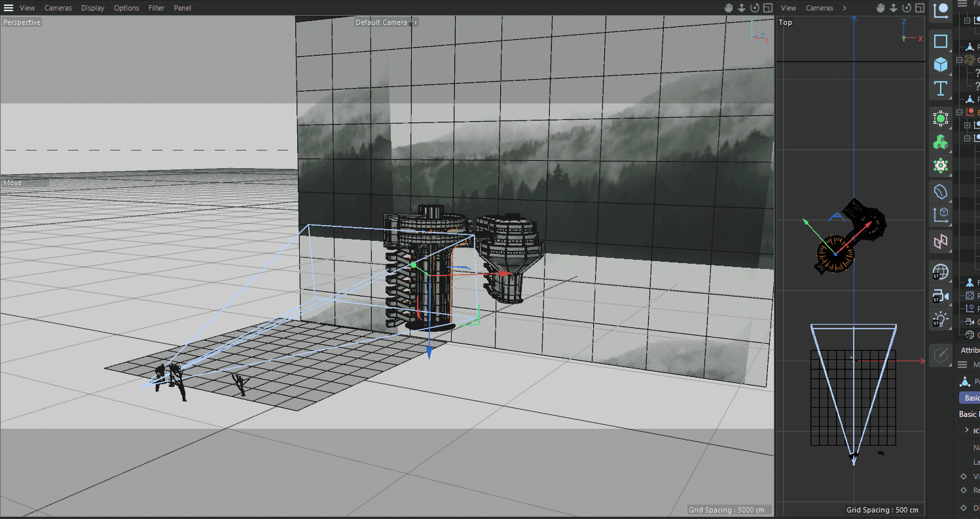The width and height of the screenshot is (980, 519).
Task: Click Perspective viewport's zoom arrows icon
Action: pos(742,8)
